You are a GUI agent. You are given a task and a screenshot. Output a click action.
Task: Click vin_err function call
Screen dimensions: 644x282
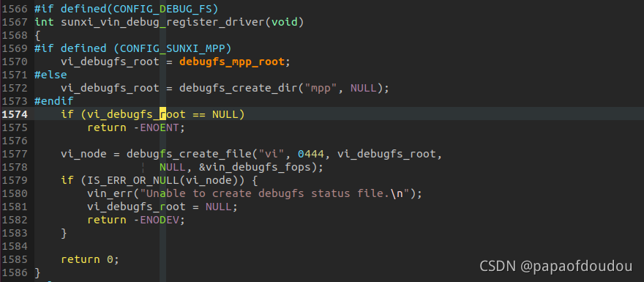(x=110, y=193)
